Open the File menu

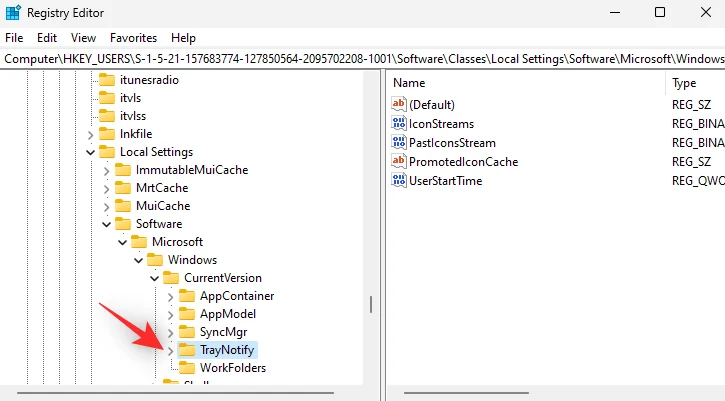pyautogui.click(x=14, y=37)
